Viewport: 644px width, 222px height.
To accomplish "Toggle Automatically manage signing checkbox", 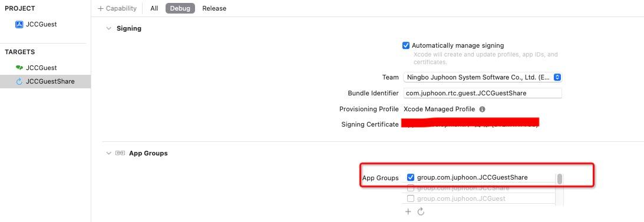I will [406, 45].
